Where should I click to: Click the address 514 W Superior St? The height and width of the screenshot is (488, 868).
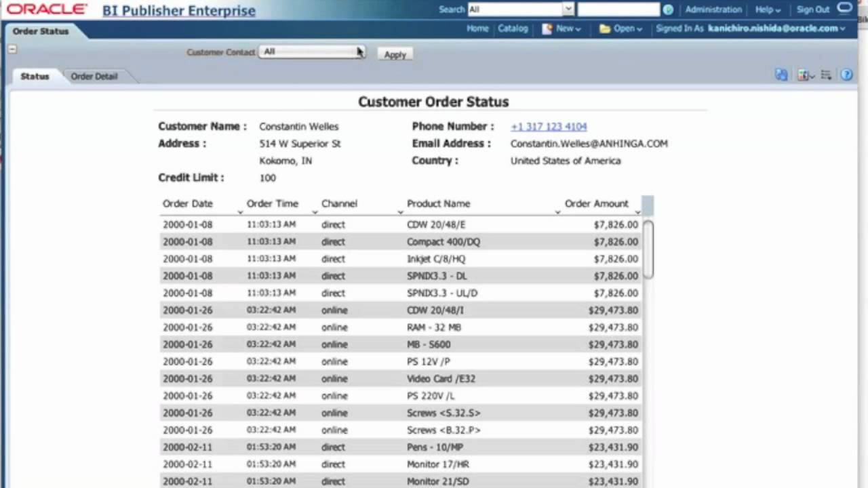point(300,144)
